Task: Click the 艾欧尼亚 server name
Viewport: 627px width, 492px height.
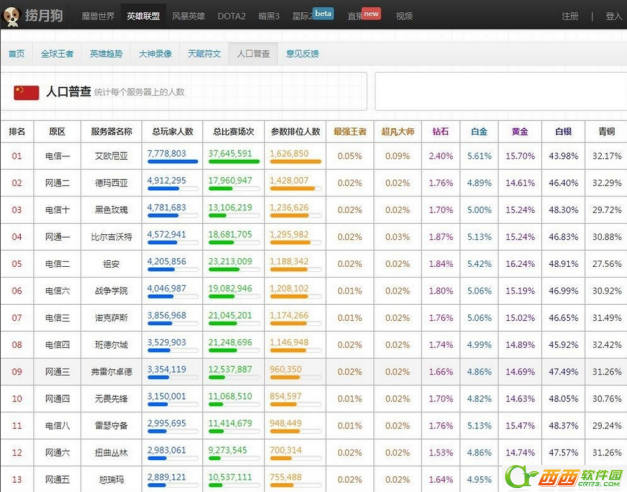Action: click(112, 156)
